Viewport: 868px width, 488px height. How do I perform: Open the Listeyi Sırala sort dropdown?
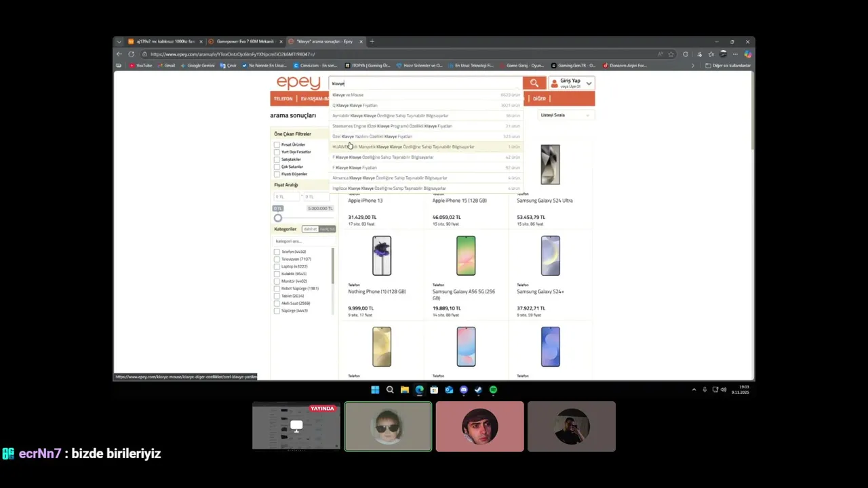(x=566, y=115)
